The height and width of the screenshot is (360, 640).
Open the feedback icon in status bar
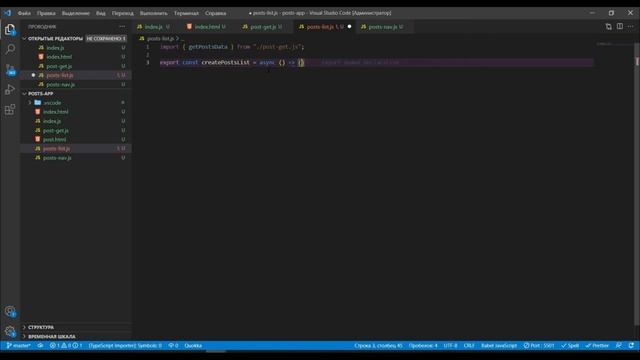[619, 346]
